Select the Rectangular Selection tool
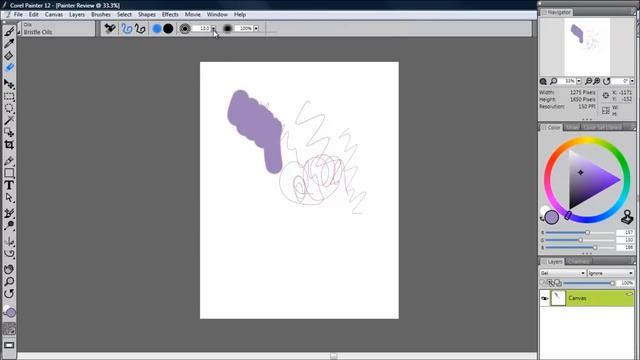 (9, 97)
